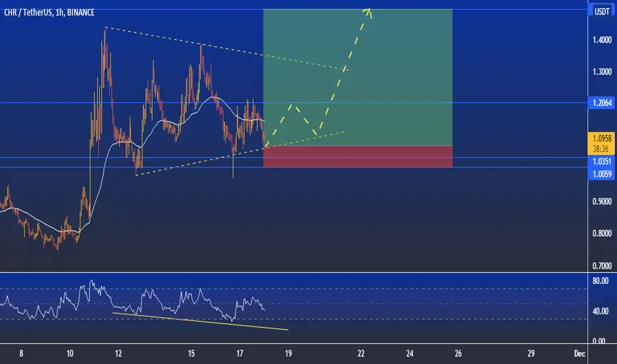The image size is (617, 364).
Task: Click the date label 22 on time axis
Action: (361, 353)
